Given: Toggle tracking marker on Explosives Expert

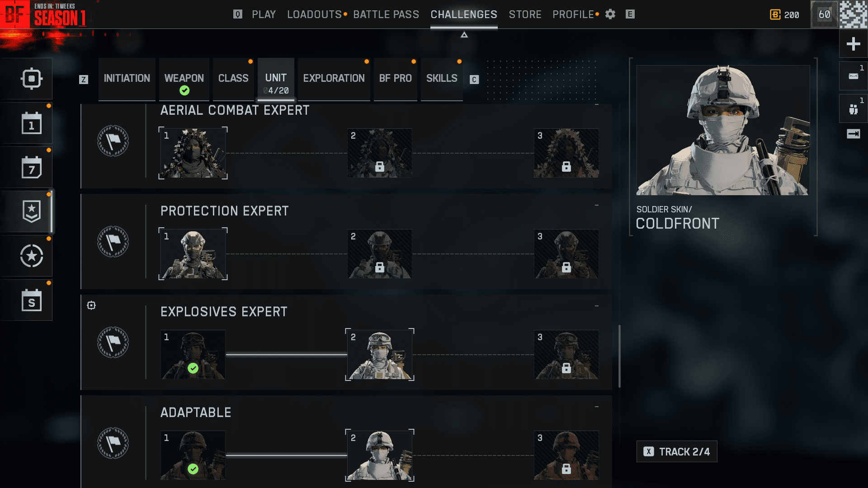Looking at the screenshot, I should click(91, 305).
